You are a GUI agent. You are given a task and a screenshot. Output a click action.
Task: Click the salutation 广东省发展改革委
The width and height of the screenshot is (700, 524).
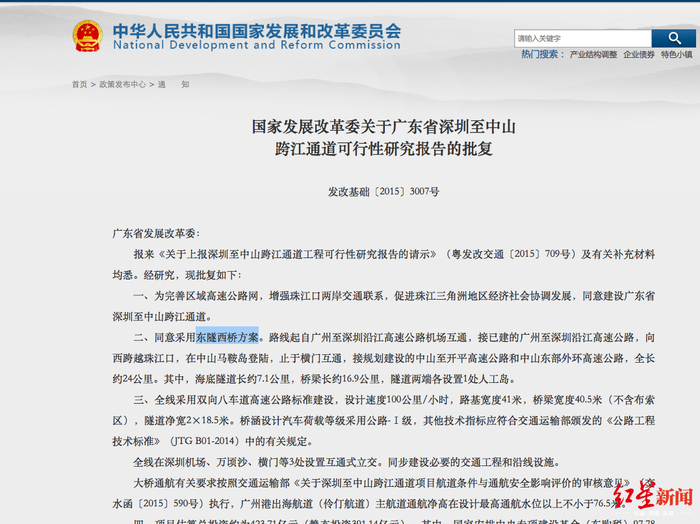tap(154, 233)
